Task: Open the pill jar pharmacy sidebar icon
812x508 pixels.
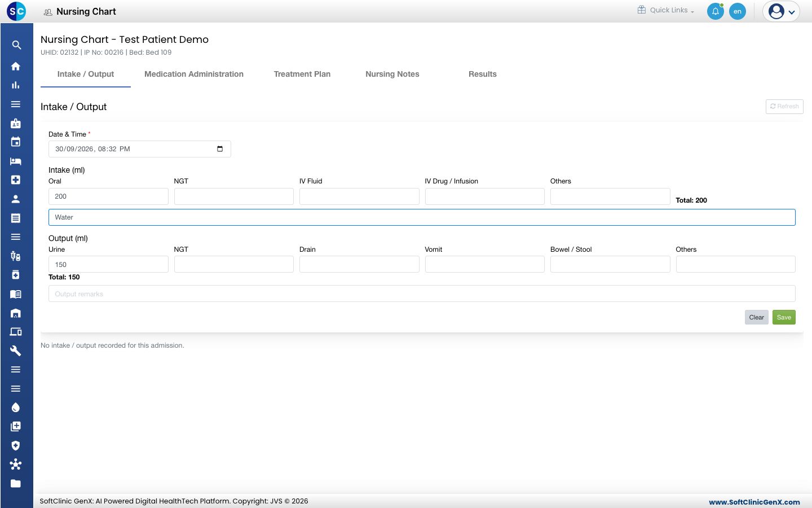Action: 16,275
